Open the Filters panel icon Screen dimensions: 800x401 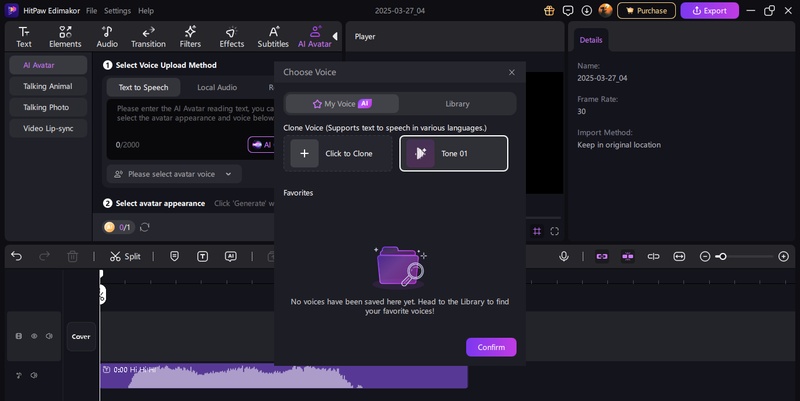pyautogui.click(x=190, y=37)
